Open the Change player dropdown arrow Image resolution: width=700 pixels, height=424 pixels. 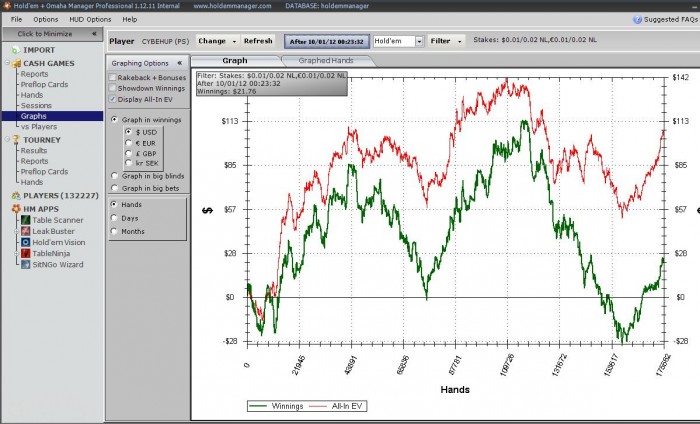(234, 41)
